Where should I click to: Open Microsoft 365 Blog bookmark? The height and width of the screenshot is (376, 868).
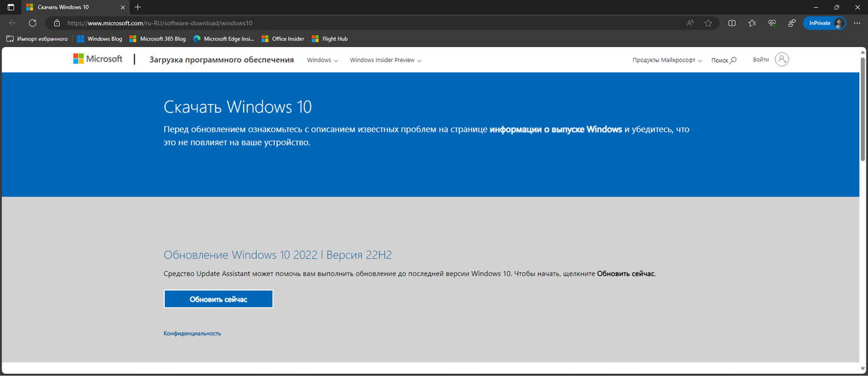tap(158, 39)
